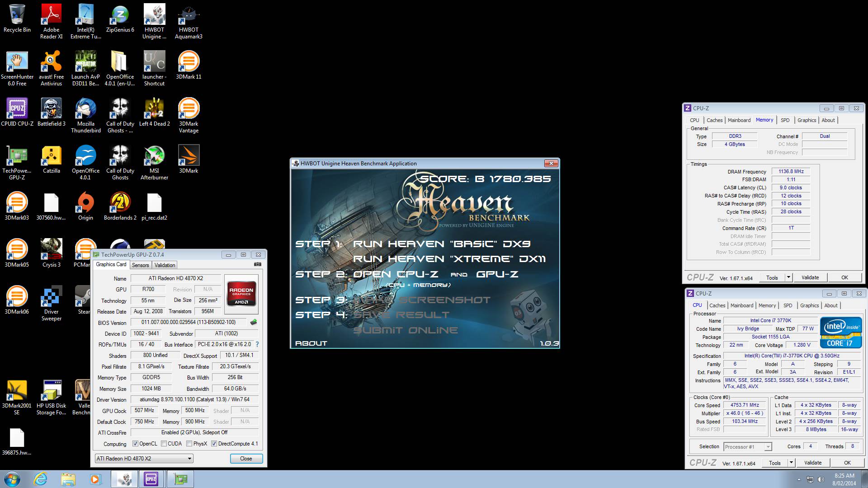Toggle CUDA checkbox in GPU-Z
Screen dimensions: 868x488
click(164, 444)
